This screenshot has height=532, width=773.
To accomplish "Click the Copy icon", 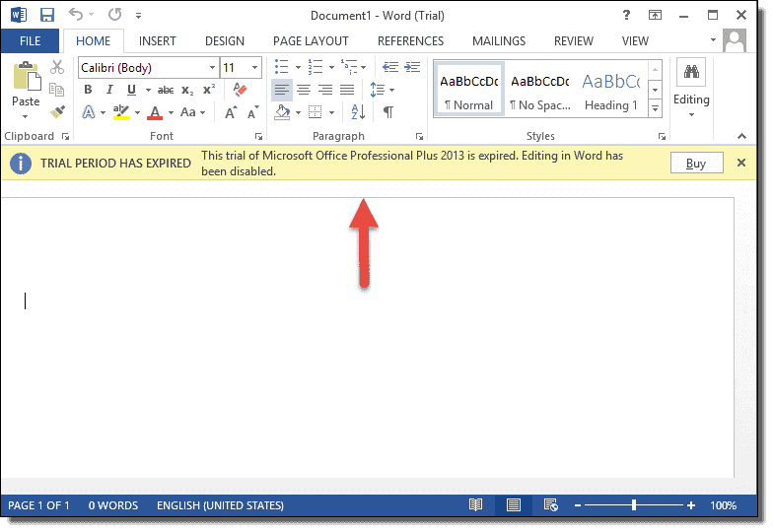I will 57,90.
